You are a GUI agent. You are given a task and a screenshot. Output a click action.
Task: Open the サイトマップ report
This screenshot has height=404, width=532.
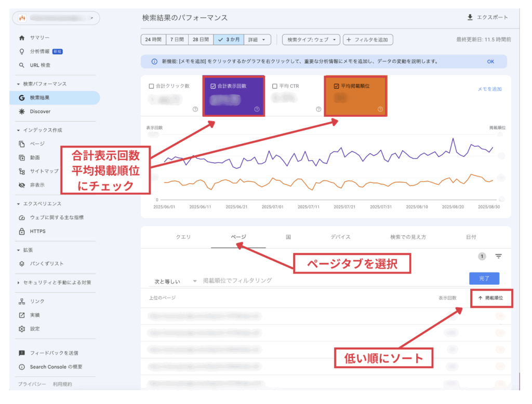pos(41,171)
